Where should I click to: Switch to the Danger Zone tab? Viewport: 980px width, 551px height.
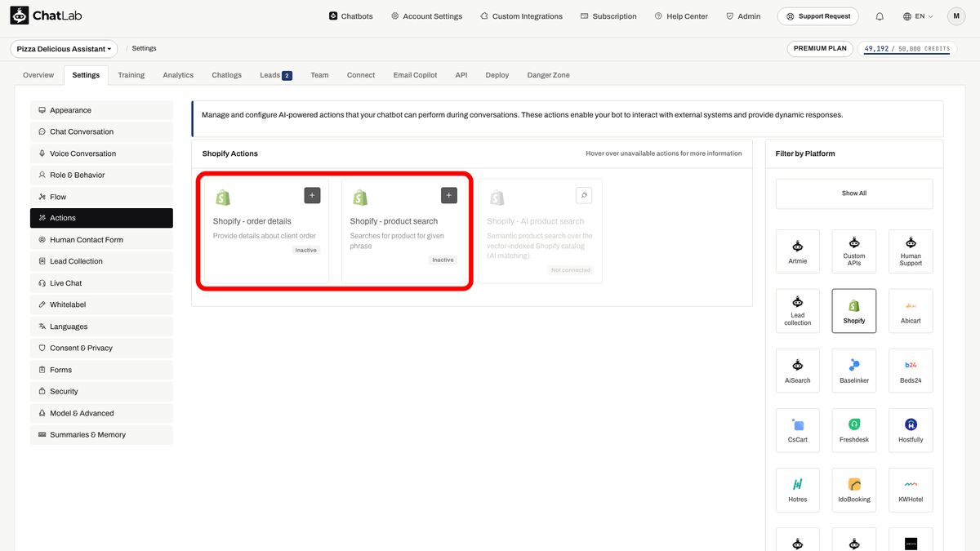click(x=549, y=75)
